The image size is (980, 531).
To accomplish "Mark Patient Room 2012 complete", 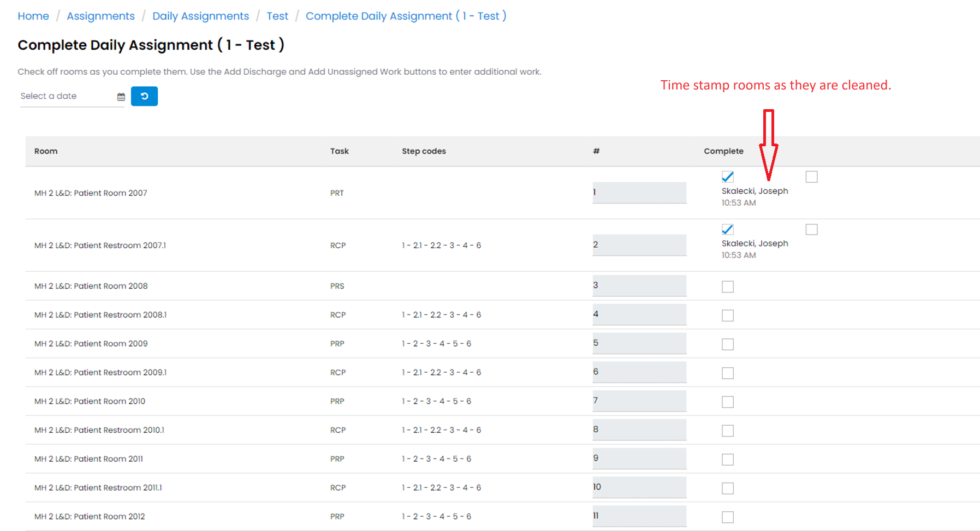I will [728, 517].
